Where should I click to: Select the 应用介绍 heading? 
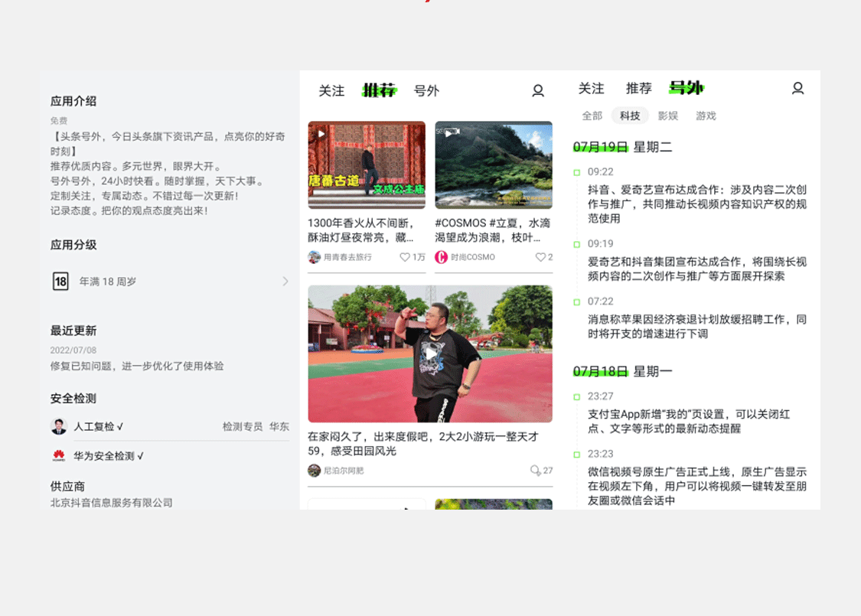pos(73,101)
